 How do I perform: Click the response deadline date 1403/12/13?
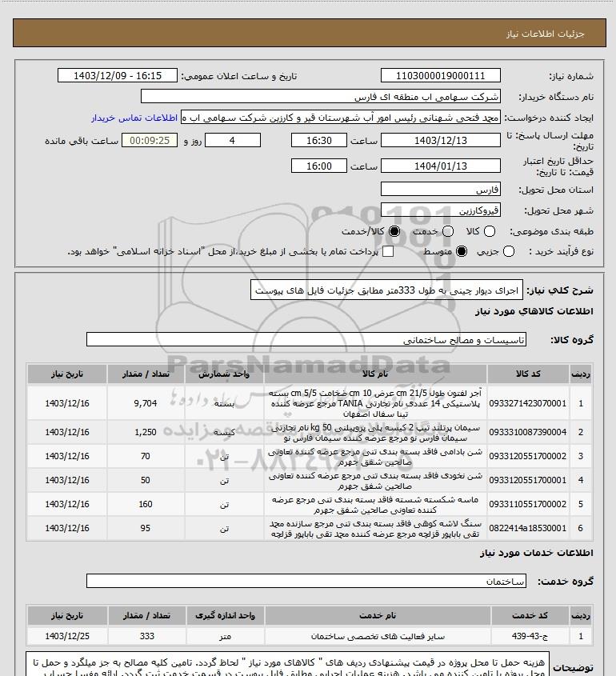click(441, 140)
